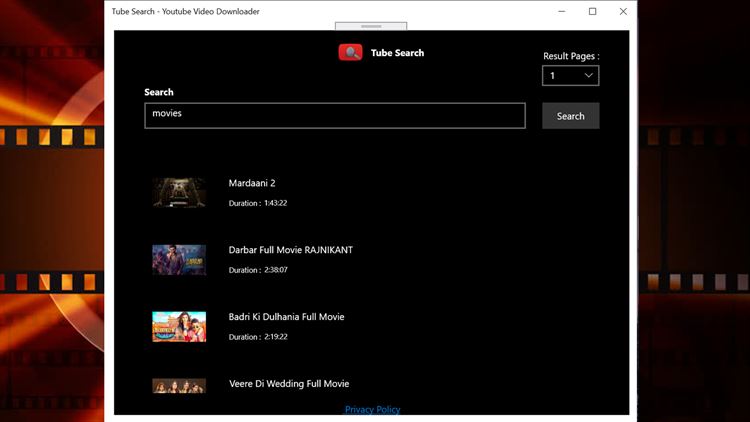The image size is (750, 422).
Task: Click the Search button
Action: (570, 116)
